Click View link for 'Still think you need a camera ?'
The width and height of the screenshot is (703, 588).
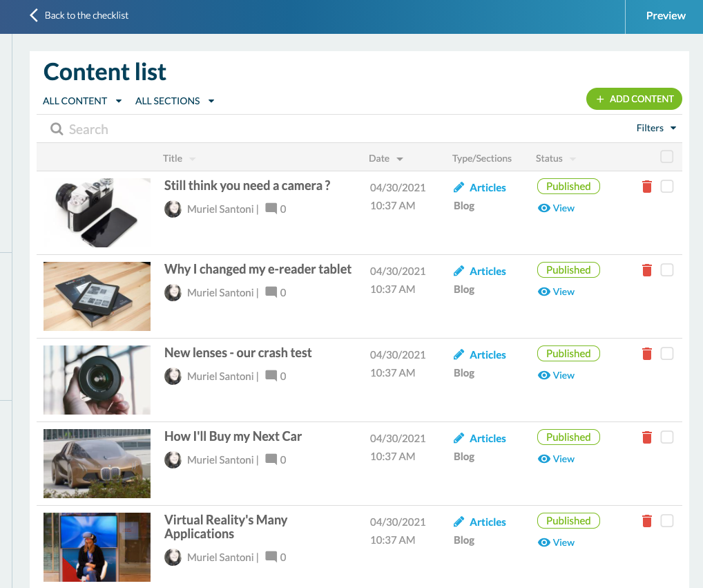pyautogui.click(x=557, y=208)
